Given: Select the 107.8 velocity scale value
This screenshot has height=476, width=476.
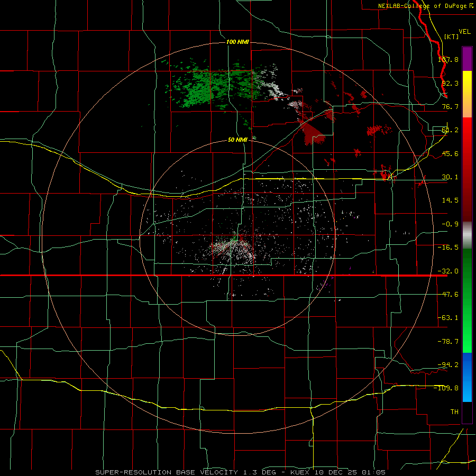Looking at the screenshot, I should (448, 59).
